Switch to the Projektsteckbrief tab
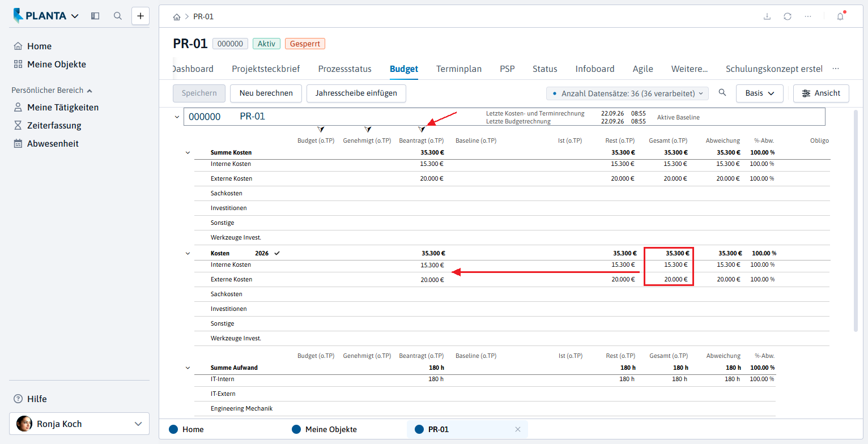The width and height of the screenshot is (868, 444). [x=266, y=69]
